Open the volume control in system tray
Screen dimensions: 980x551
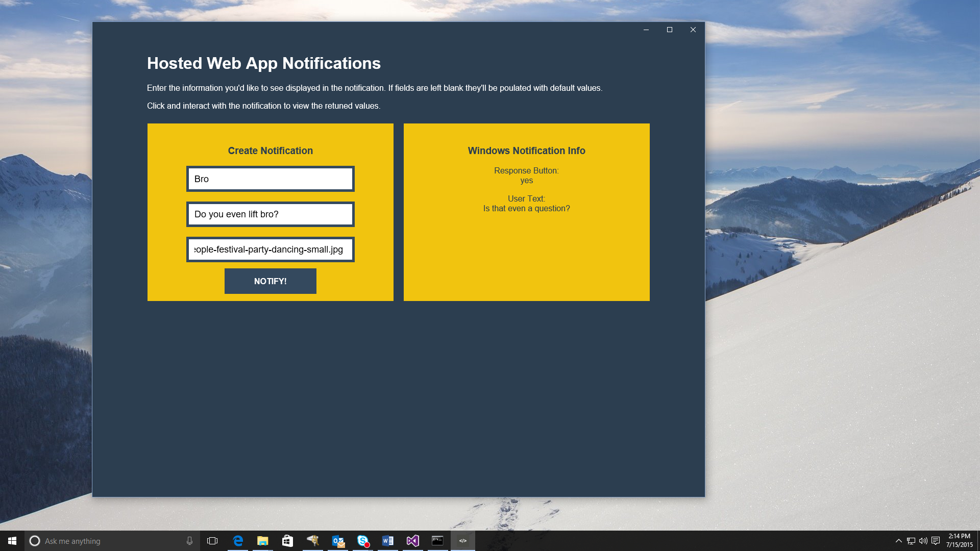point(923,541)
